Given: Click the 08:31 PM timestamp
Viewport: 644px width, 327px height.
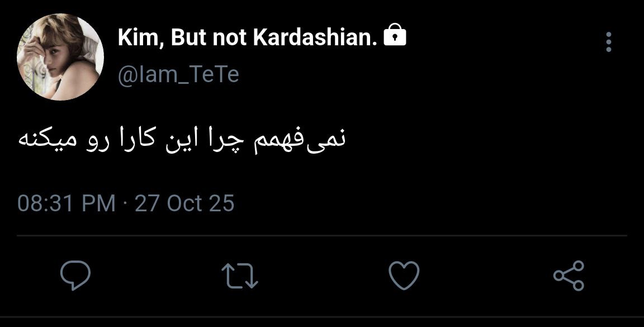Looking at the screenshot, I should (x=67, y=203).
